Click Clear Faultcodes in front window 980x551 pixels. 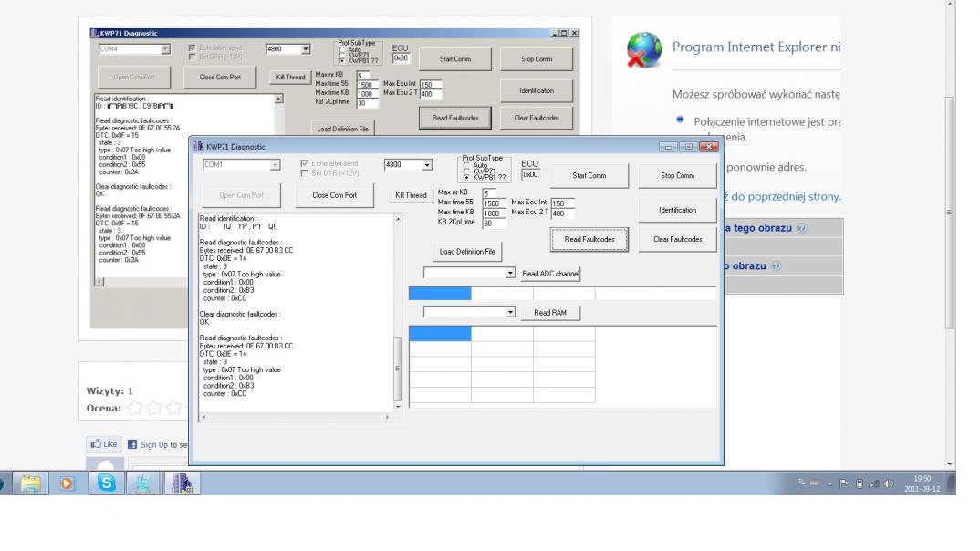tap(677, 239)
